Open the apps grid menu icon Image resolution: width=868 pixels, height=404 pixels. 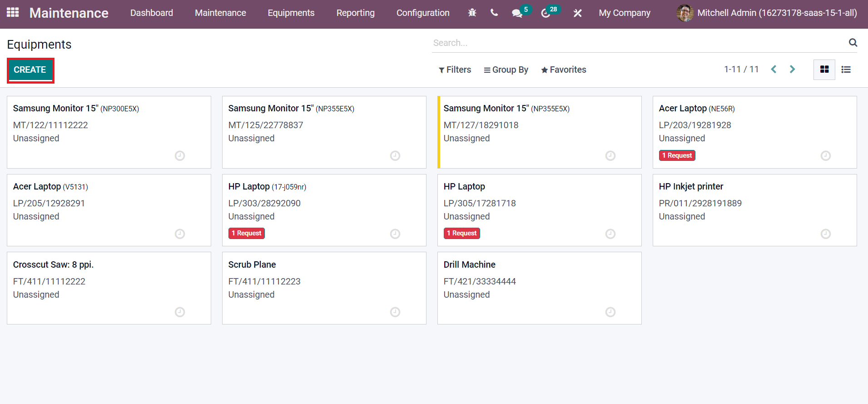[13, 13]
